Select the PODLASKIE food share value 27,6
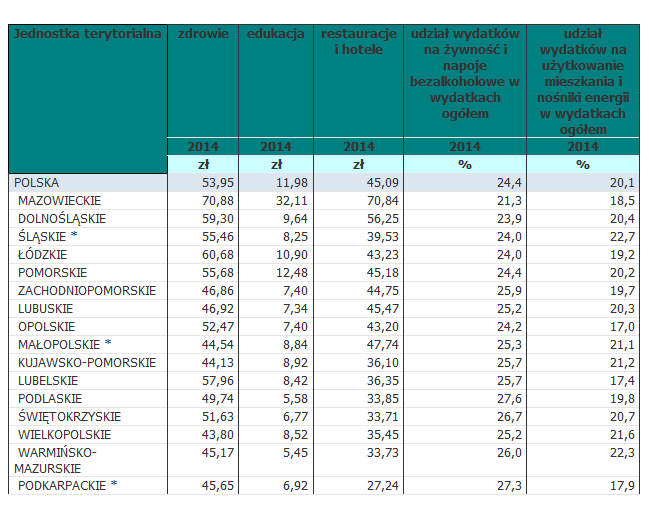649x517 pixels. point(509,399)
